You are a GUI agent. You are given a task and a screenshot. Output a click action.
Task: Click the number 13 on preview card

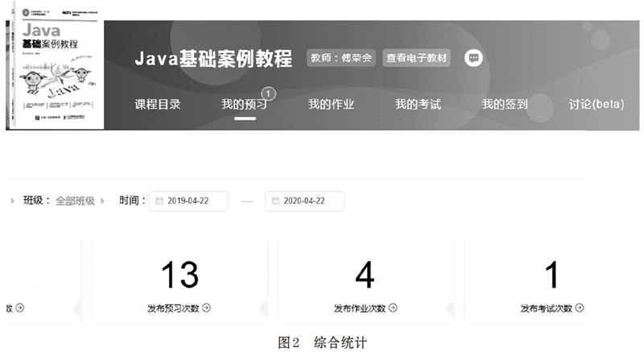180,275
